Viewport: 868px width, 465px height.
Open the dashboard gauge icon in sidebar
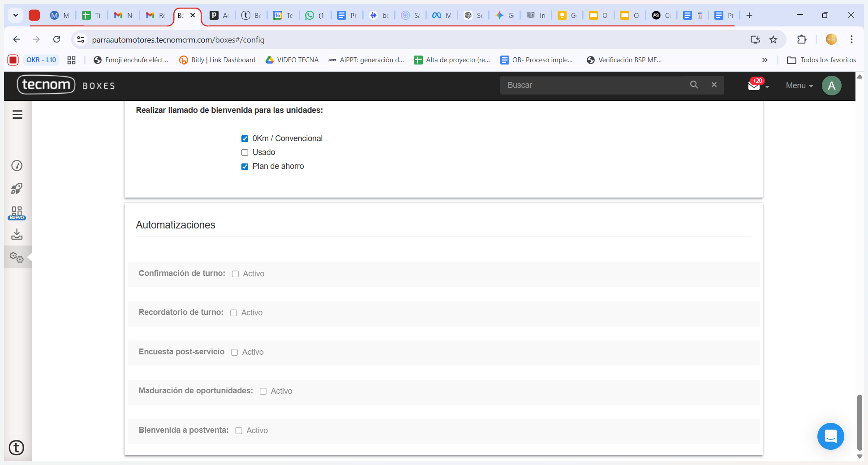tap(17, 166)
